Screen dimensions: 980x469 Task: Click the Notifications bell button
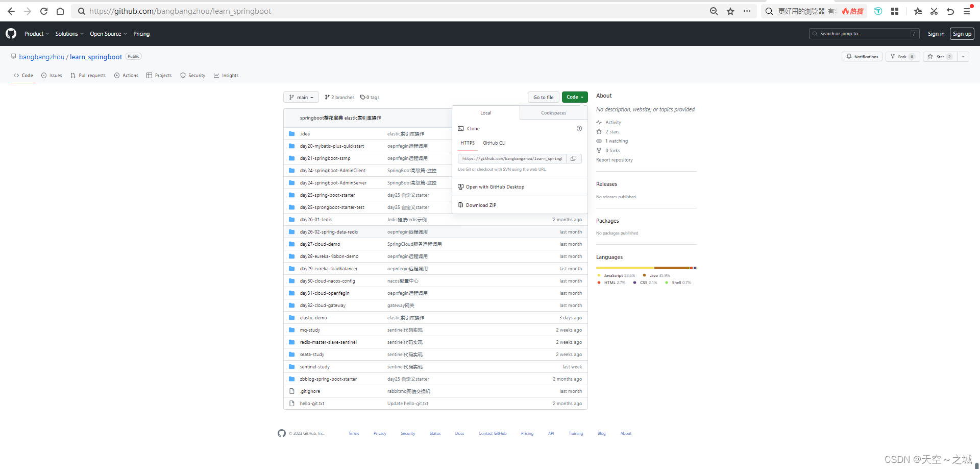pos(862,57)
